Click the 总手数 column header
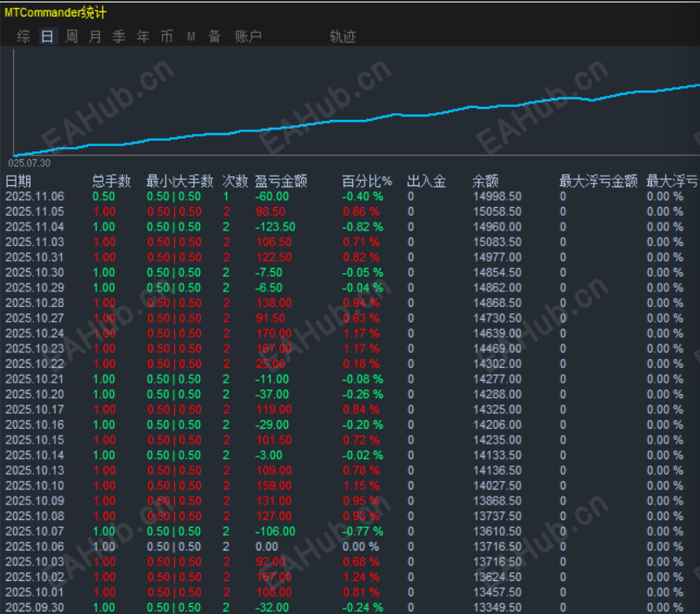This screenshot has height=614, width=700. (x=111, y=181)
